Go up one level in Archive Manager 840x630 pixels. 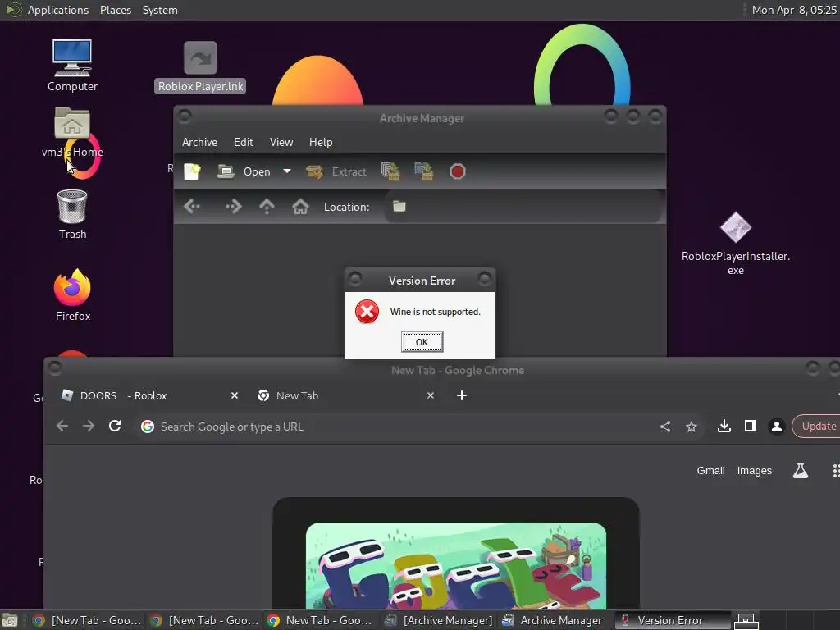tap(267, 206)
